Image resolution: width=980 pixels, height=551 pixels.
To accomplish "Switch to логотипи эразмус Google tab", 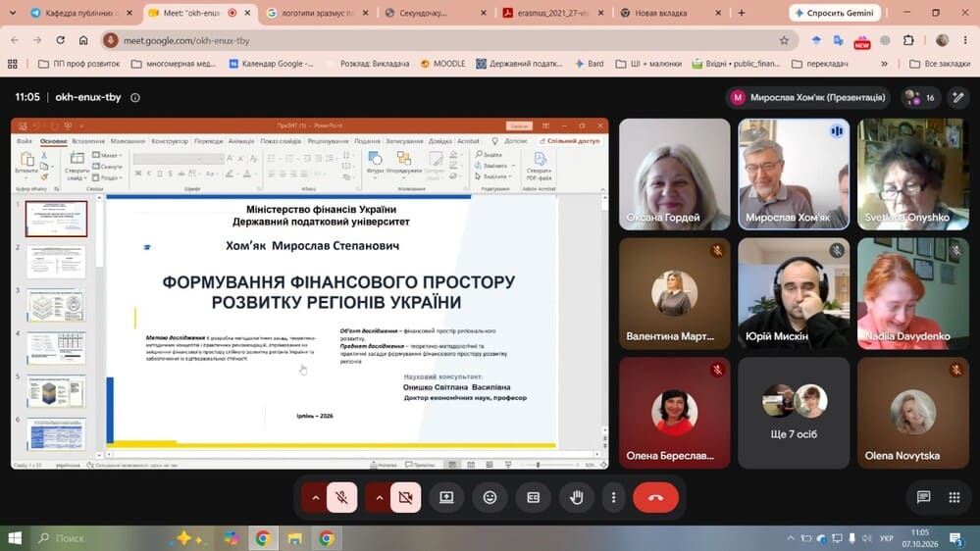I will [317, 13].
